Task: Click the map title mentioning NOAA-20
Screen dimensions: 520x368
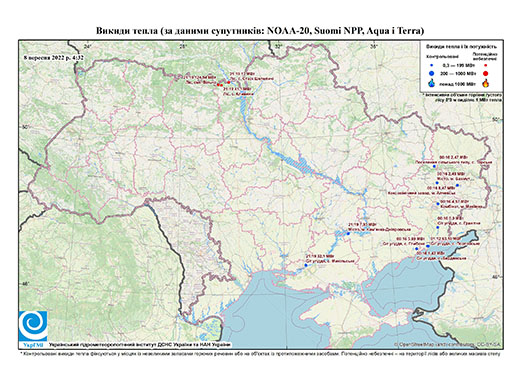Action: click(x=260, y=31)
